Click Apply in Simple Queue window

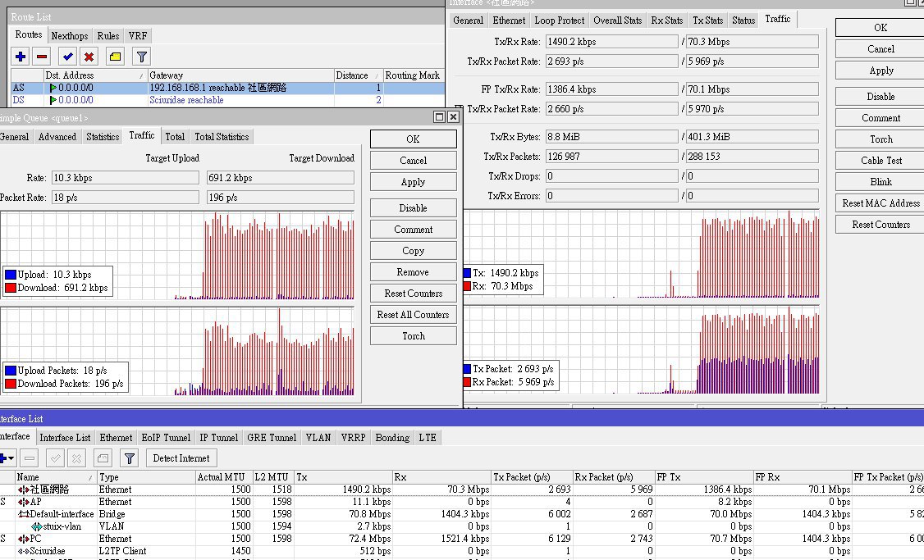click(x=413, y=182)
